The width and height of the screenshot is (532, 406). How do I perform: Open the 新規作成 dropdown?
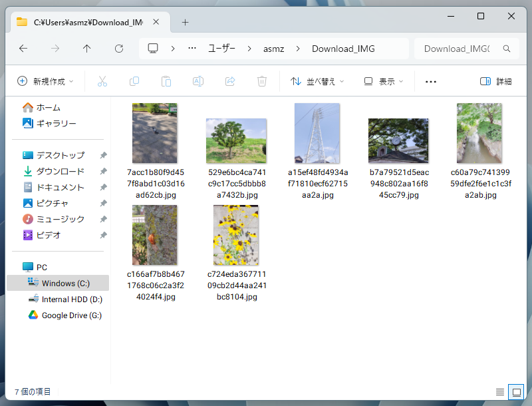[45, 81]
